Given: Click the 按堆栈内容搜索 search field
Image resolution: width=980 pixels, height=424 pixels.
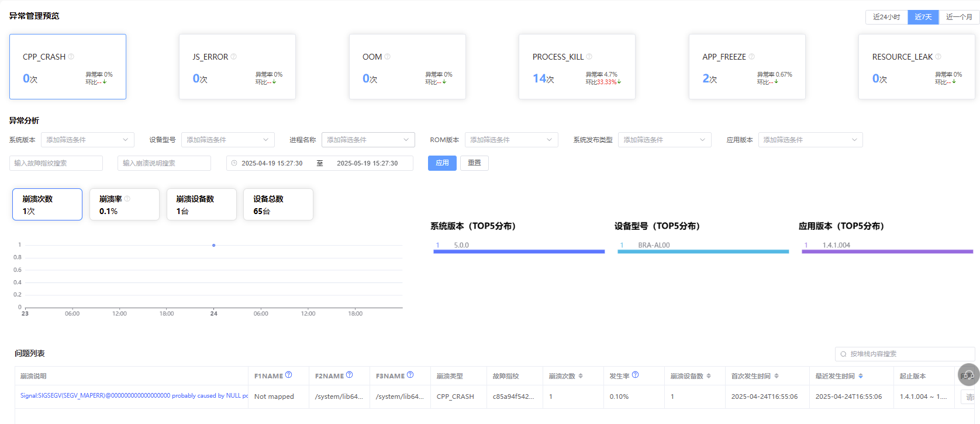Looking at the screenshot, I should click(x=906, y=354).
